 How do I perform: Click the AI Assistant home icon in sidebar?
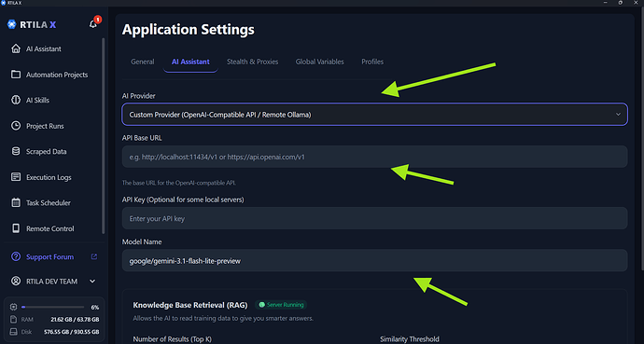pos(16,48)
